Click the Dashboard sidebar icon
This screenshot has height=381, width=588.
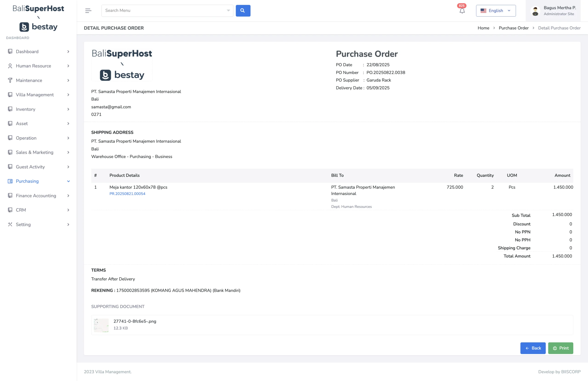click(x=10, y=52)
